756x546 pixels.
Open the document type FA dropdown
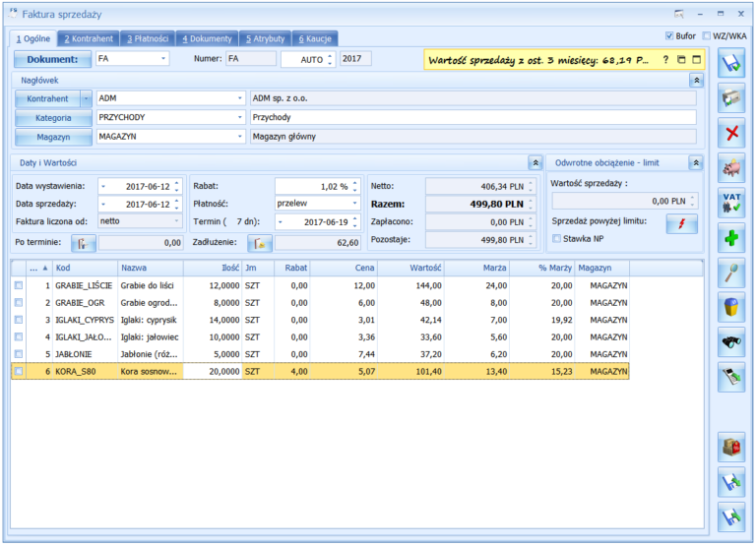pos(163,59)
